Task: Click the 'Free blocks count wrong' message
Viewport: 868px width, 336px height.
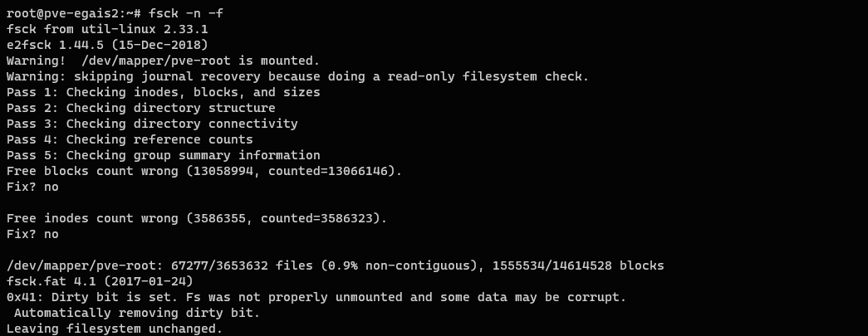Action: tap(204, 172)
